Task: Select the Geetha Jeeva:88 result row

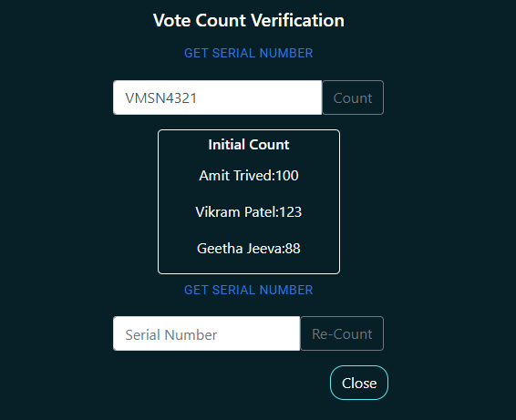Action: click(x=249, y=249)
